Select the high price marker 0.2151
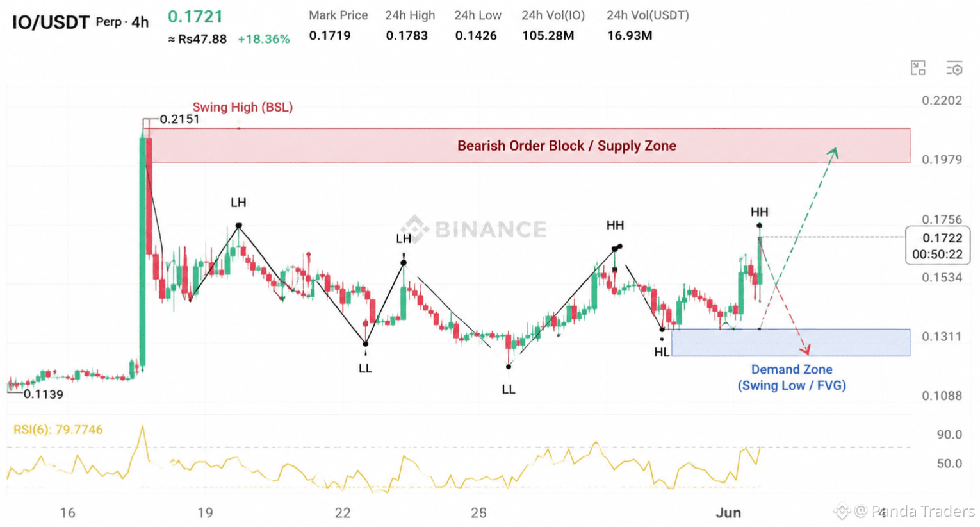980x527 pixels. [x=179, y=119]
